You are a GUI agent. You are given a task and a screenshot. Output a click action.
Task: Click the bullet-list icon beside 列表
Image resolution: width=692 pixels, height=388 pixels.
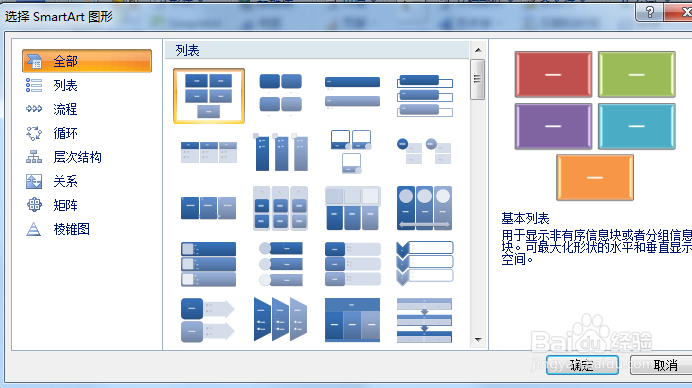(34, 85)
